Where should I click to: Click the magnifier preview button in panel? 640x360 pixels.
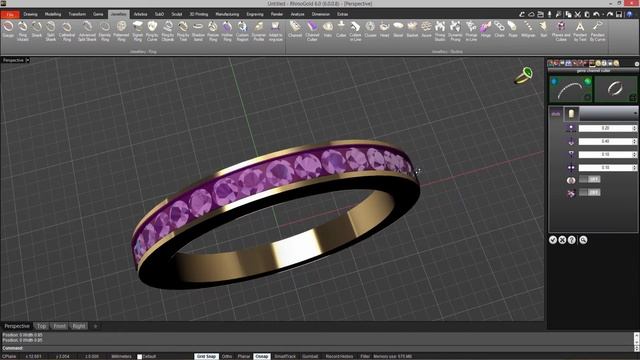[x=583, y=240]
